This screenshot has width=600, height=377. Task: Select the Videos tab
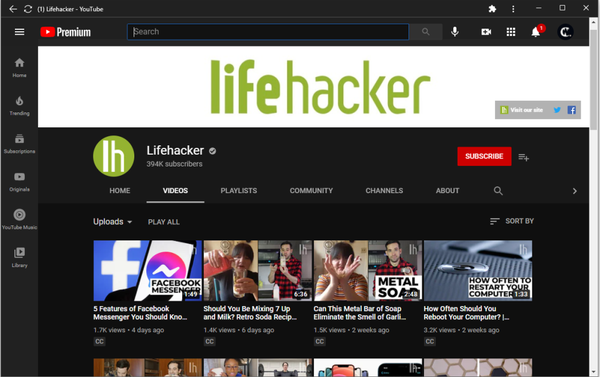pyautogui.click(x=175, y=191)
